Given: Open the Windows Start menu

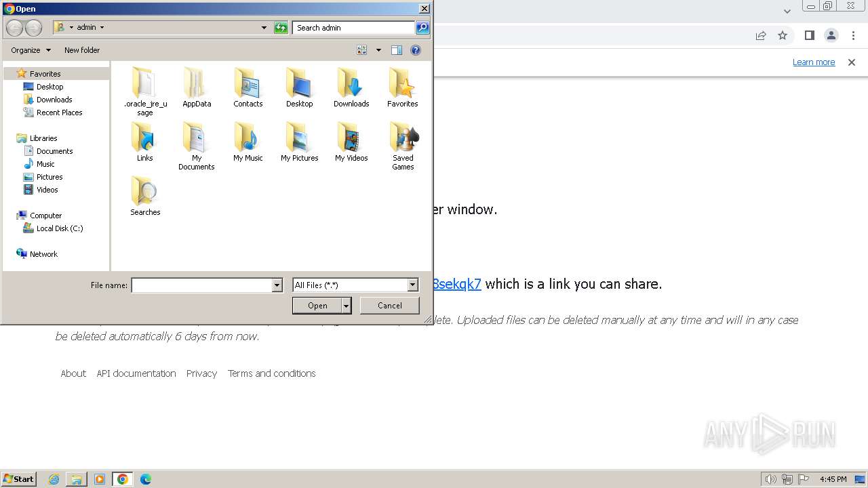Looking at the screenshot, I should point(19,479).
